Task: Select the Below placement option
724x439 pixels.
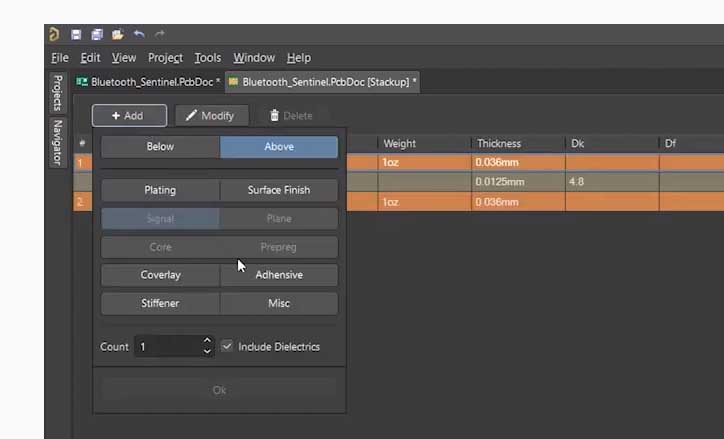Action: (160, 147)
